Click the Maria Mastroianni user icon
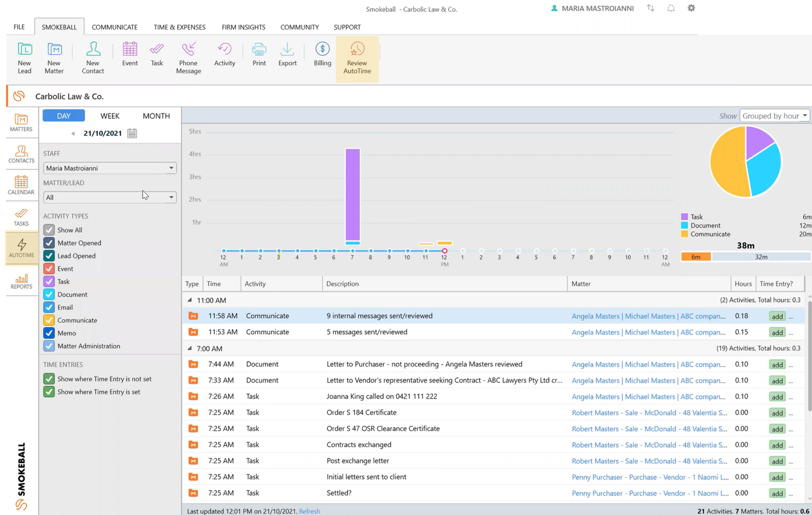Screen dimensions: 812x515 click(554, 8)
